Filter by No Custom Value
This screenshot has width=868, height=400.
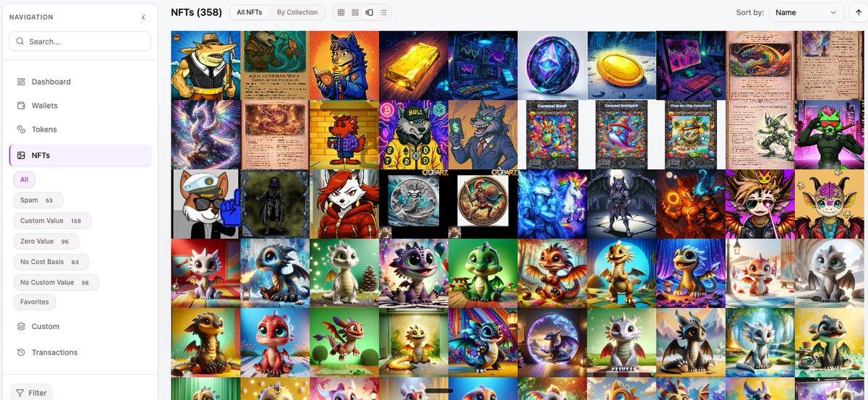pyautogui.click(x=56, y=282)
